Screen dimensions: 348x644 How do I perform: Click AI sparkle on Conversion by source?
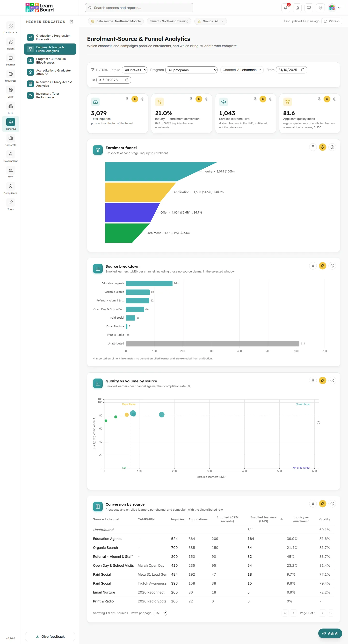coord(322,503)
